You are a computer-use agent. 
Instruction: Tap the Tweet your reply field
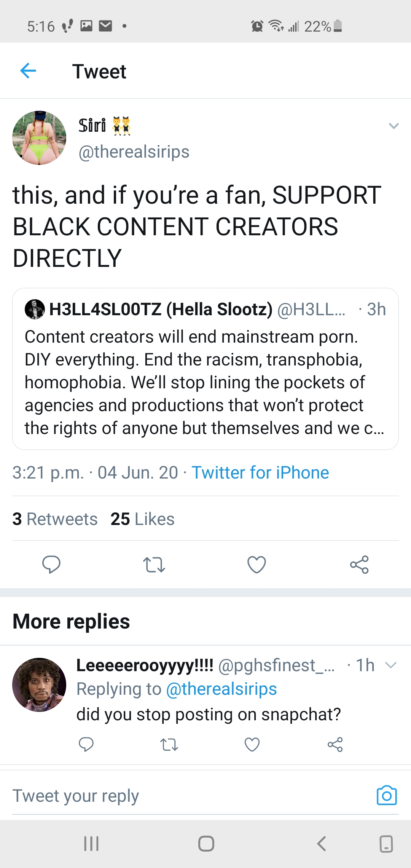[190, 796]
